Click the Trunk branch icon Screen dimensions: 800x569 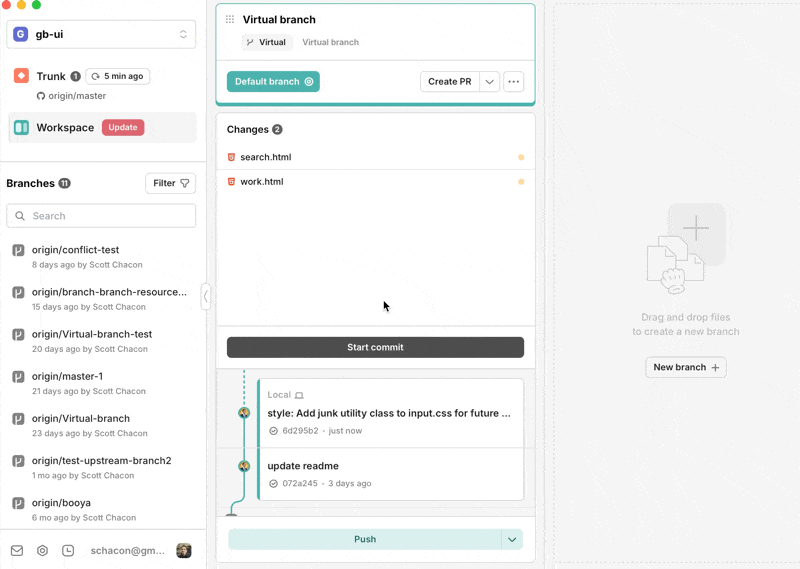pos(21,76)
